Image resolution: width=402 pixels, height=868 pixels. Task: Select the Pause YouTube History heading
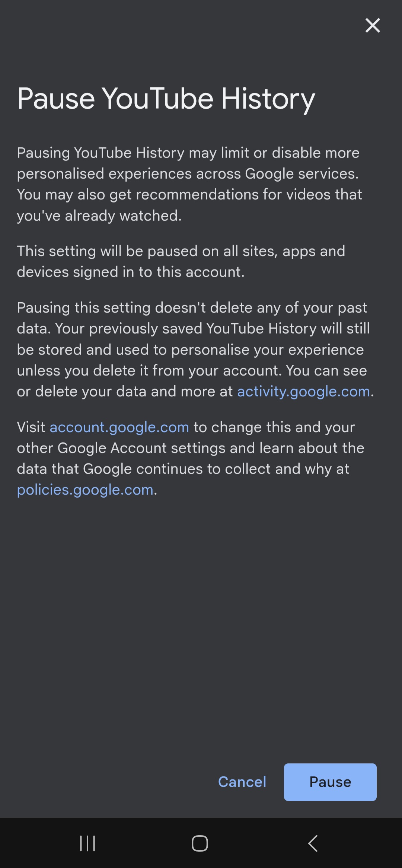166,99
